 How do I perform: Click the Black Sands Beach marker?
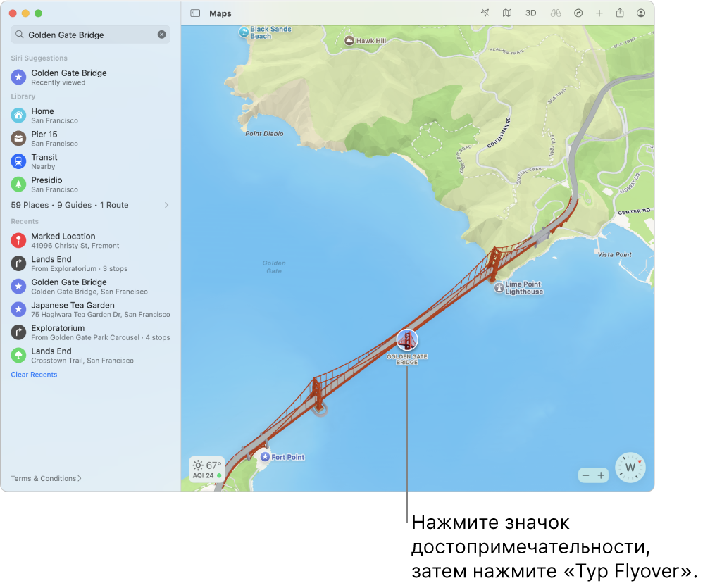[x=244, y=32]
